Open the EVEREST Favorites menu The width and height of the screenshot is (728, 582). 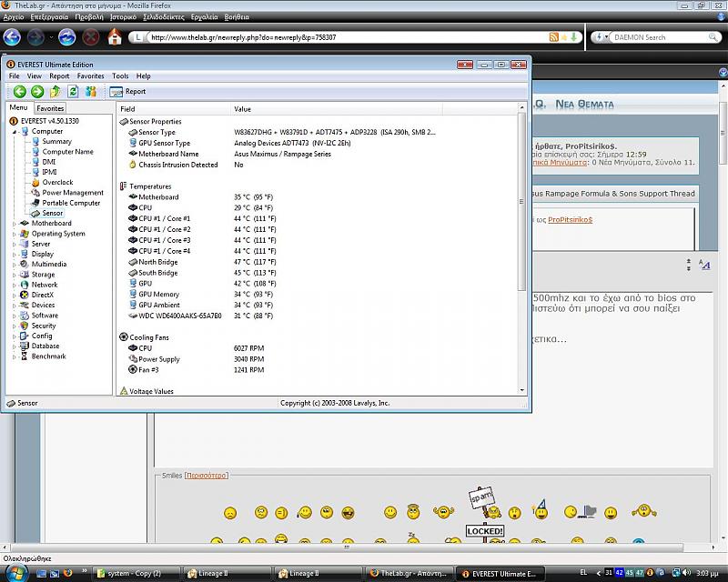[90, 76]
